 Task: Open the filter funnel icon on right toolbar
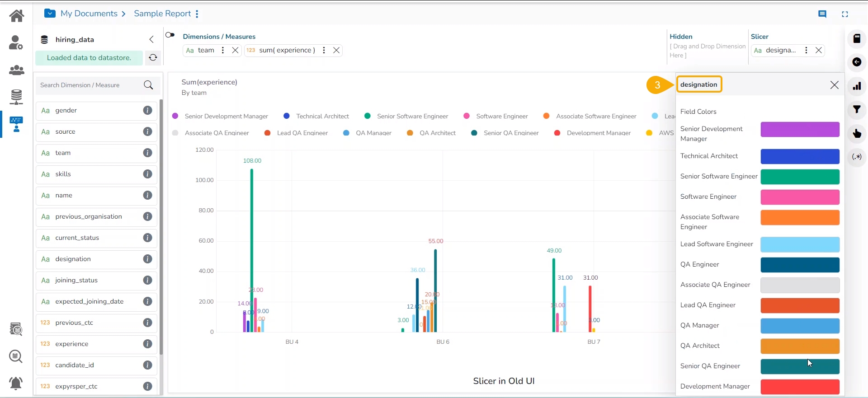point(857,110)
